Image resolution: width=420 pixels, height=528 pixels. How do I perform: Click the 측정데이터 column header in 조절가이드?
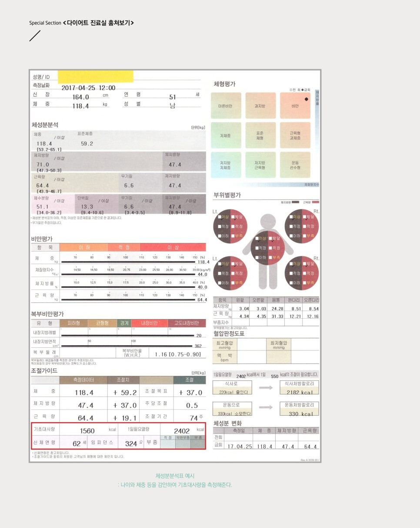click(83, 380)
